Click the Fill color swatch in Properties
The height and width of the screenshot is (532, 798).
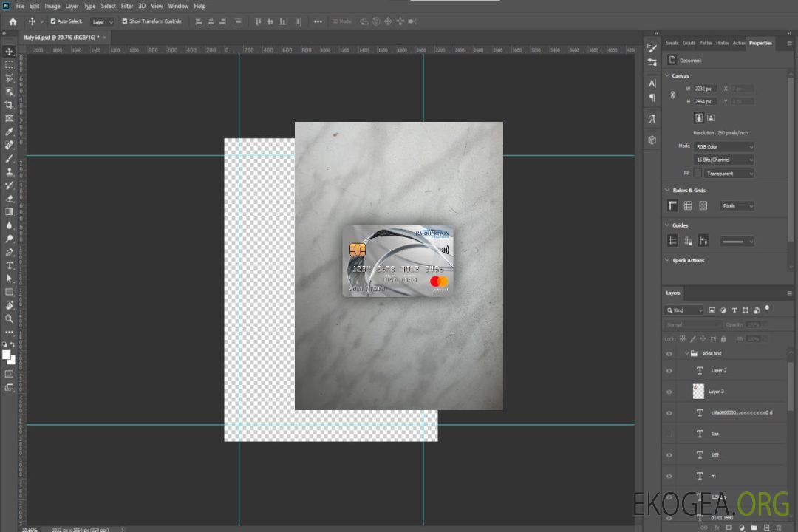(698, 174)
